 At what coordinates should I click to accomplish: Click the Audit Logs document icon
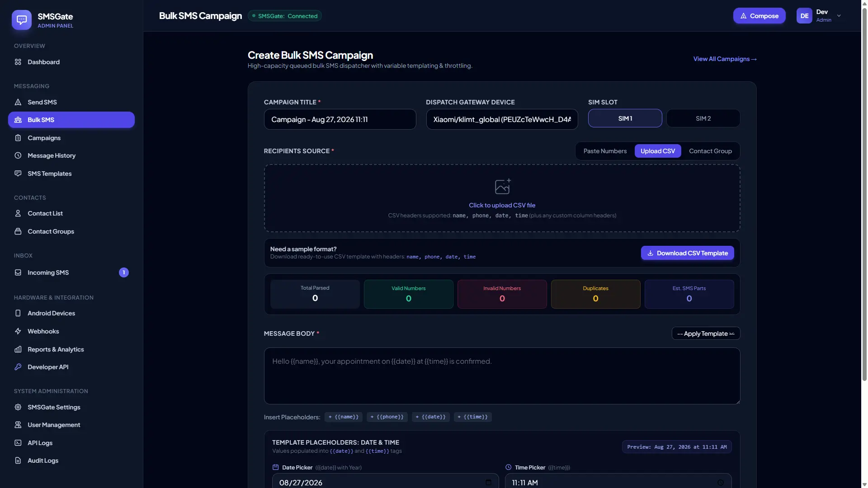coord(18,460)
